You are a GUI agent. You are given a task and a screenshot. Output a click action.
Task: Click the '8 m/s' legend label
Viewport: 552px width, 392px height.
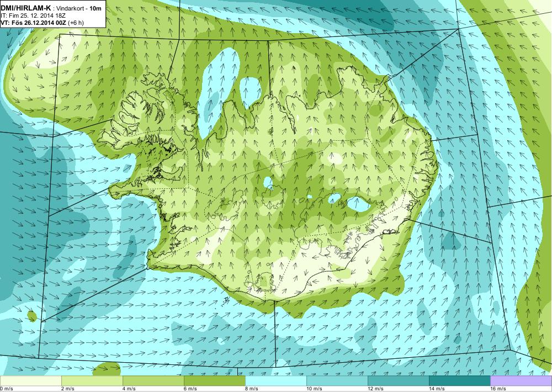[252, 389]
